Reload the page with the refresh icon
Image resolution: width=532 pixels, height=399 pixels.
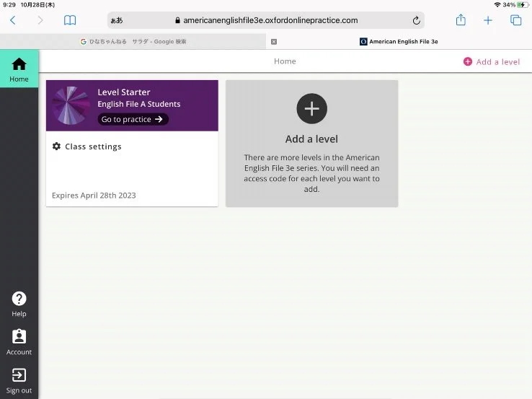coord(417,20)
